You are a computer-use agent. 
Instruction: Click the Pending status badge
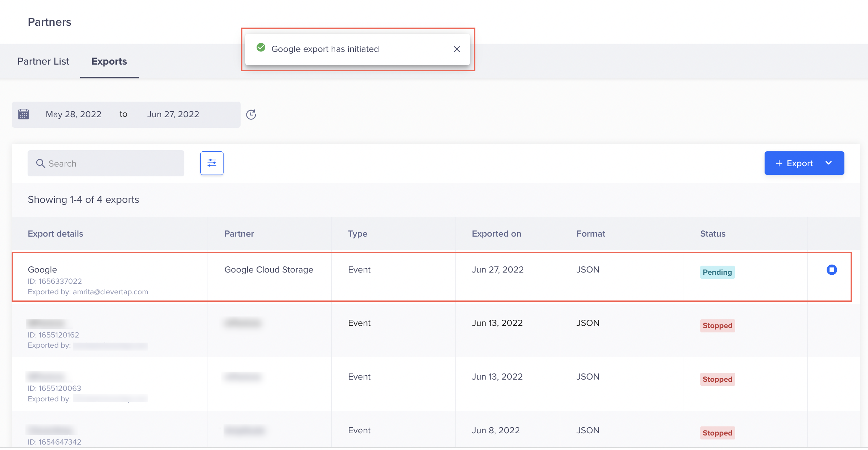point(717,272)
